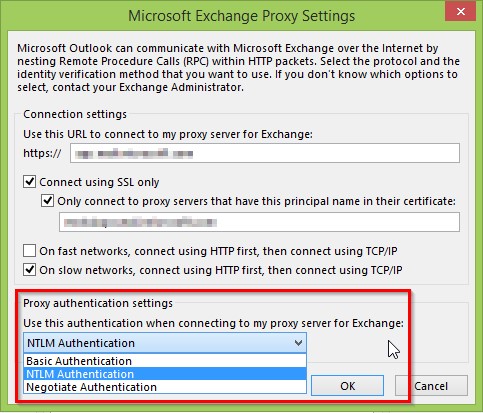
Task: Click the slow networks option label
Action: pyautogui.click(x=221, y=270)
